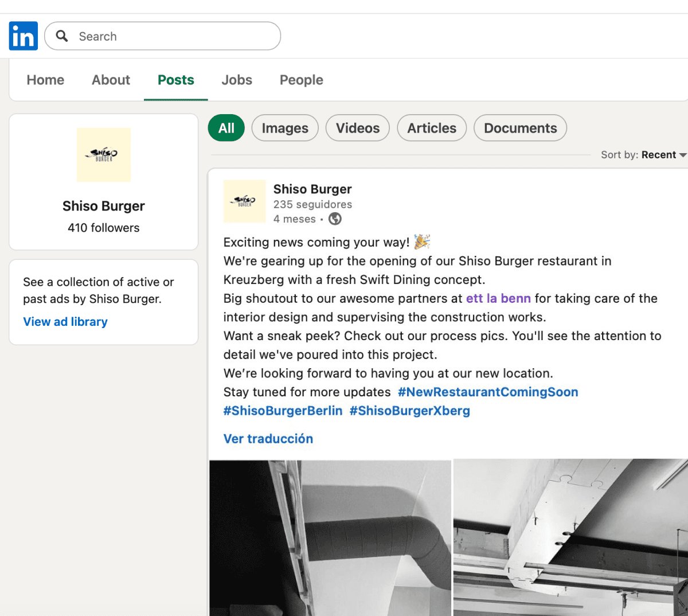Open the Sort by Recent dropdown
Viewport: 688px width, 616px height.
(x=643, y=155)
